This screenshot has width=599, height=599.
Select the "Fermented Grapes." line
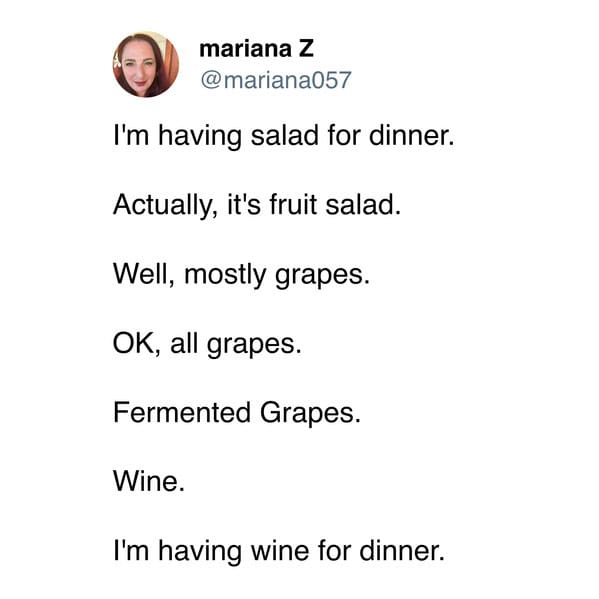(x=237, y=413)
